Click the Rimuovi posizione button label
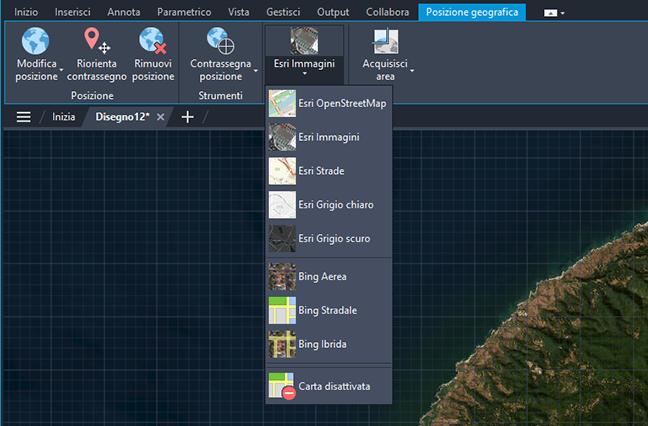648x426 pixels. [153, 70]
